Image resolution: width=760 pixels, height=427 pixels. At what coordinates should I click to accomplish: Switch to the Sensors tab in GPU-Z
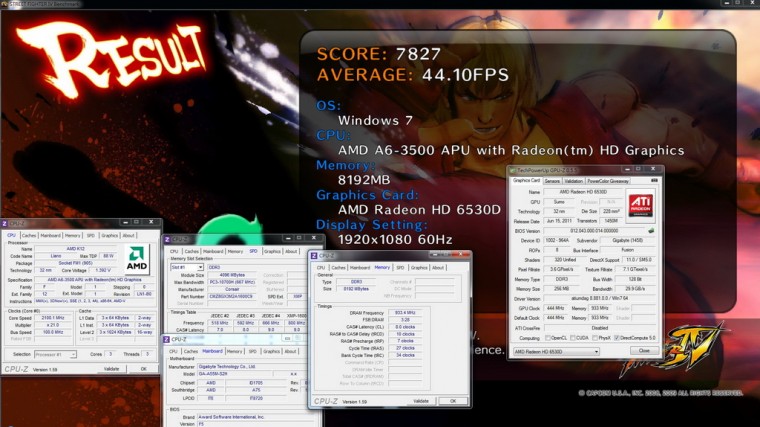[551, 181]
